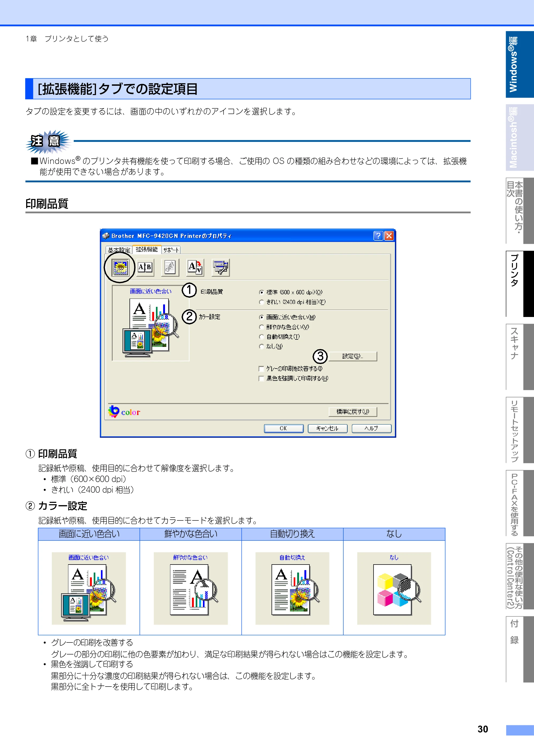The height and width of the screenshot is (756, 534).
Task: Click the 設定(S)... button
Action: coord(353,356)
